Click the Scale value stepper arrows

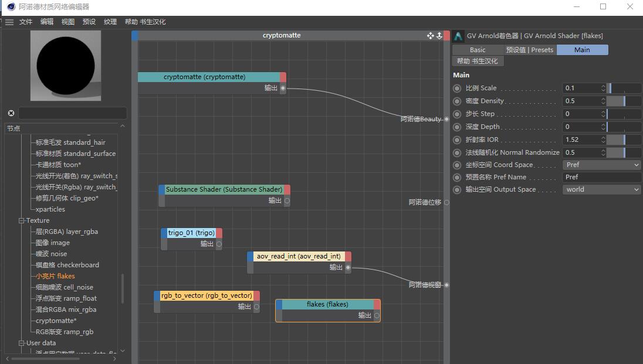[x=603, y=88]
